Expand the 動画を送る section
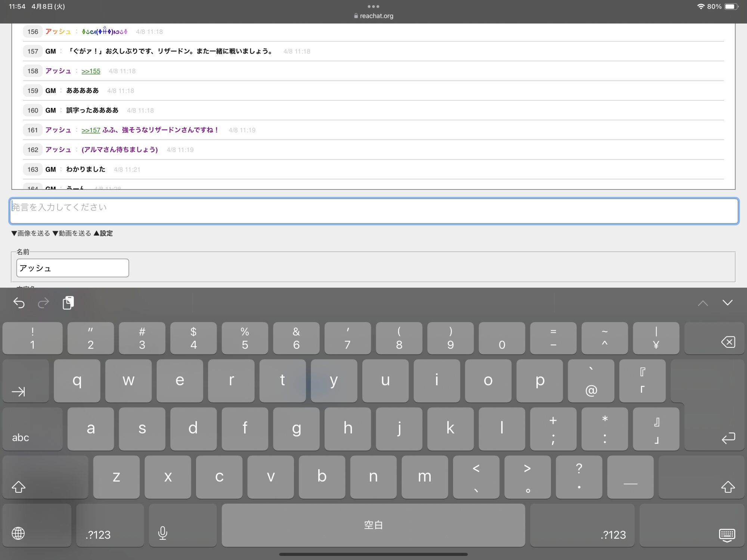The height and width of the screenshot is (560, 747). click(x=72, y=233)
